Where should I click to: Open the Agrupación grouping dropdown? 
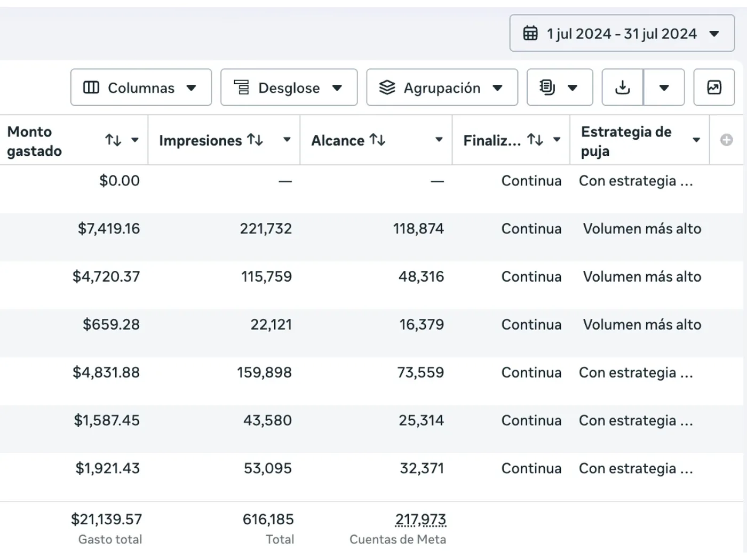tap(442, 87)
